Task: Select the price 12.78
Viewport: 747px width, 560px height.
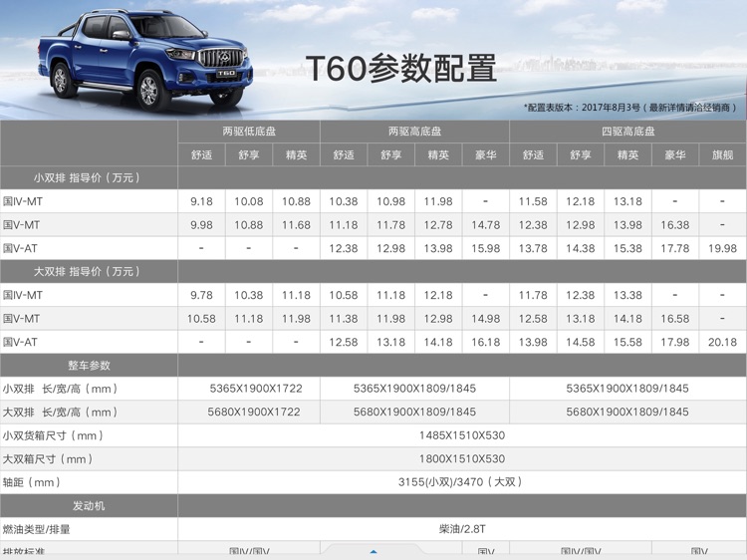Action: coord(438,225)
